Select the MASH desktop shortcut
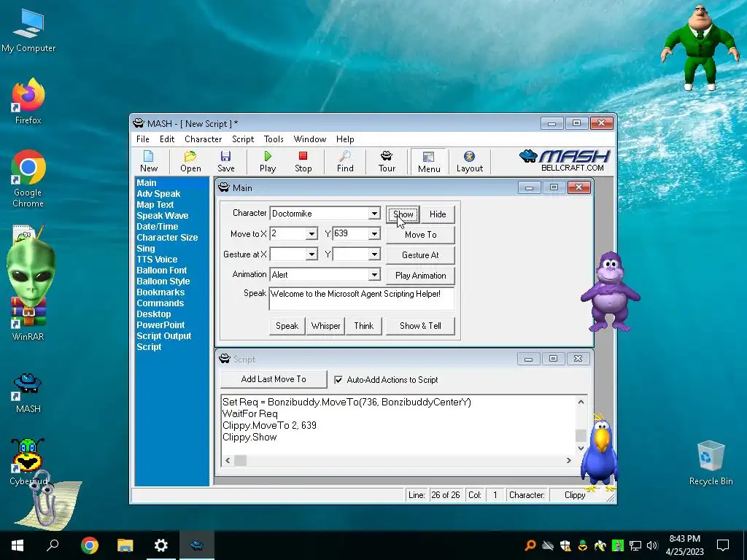Viewport: 747px width, 560px height. click(28, 393)
